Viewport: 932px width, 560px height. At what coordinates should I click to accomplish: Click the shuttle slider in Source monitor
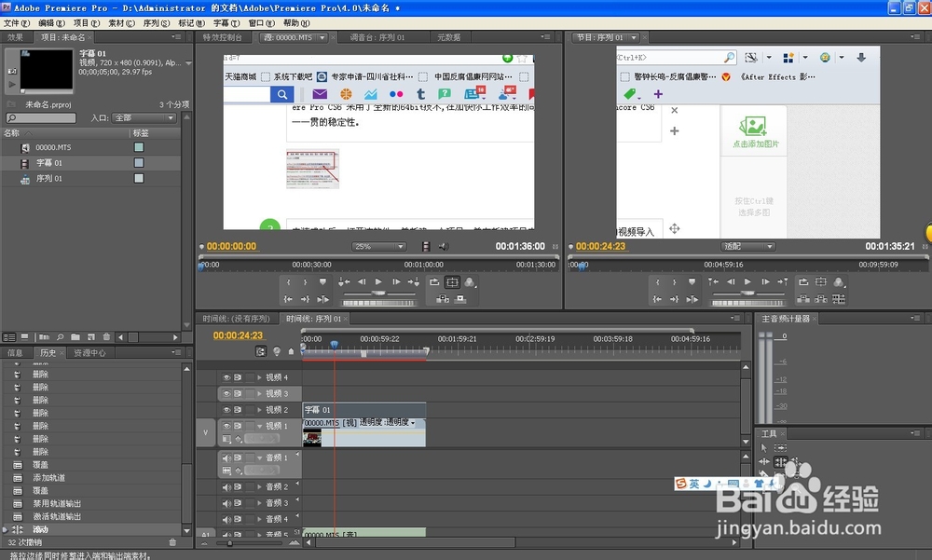377,294
